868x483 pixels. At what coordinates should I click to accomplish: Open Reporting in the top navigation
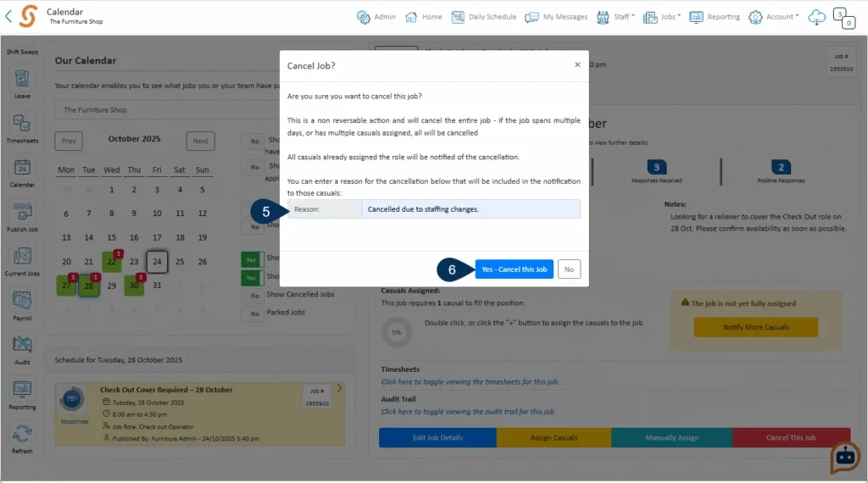715,17
